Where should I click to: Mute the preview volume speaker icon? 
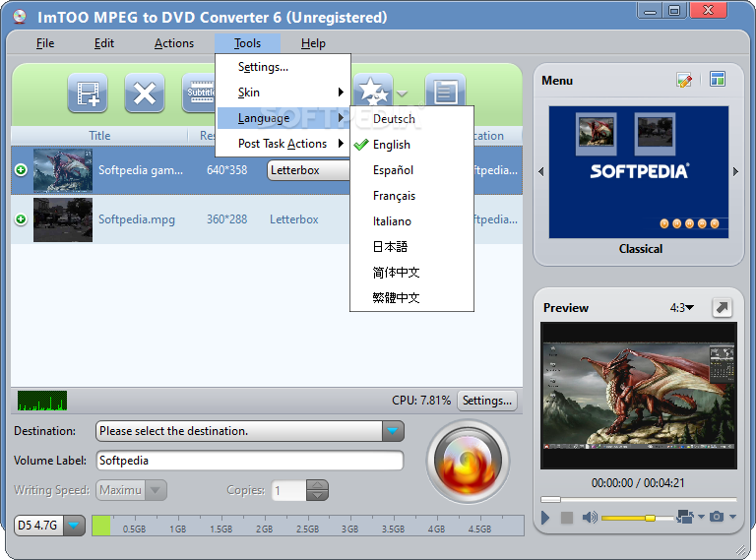[x=590, y=518]
